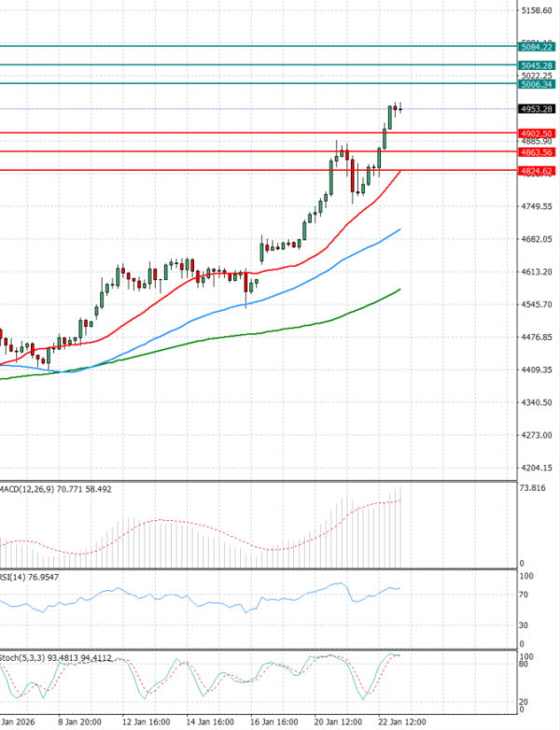Select the 5045.28 teal price level tag
The width and height of the screenshot is (560, 730).
[538, 65]
